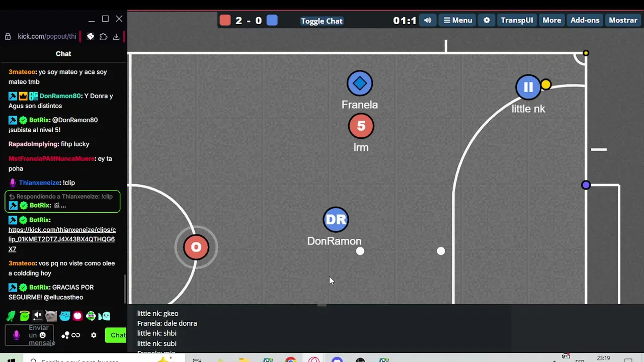Click little nk's pause-symbol avatar
The image size is (644, 362).
[x=528, y=87]
